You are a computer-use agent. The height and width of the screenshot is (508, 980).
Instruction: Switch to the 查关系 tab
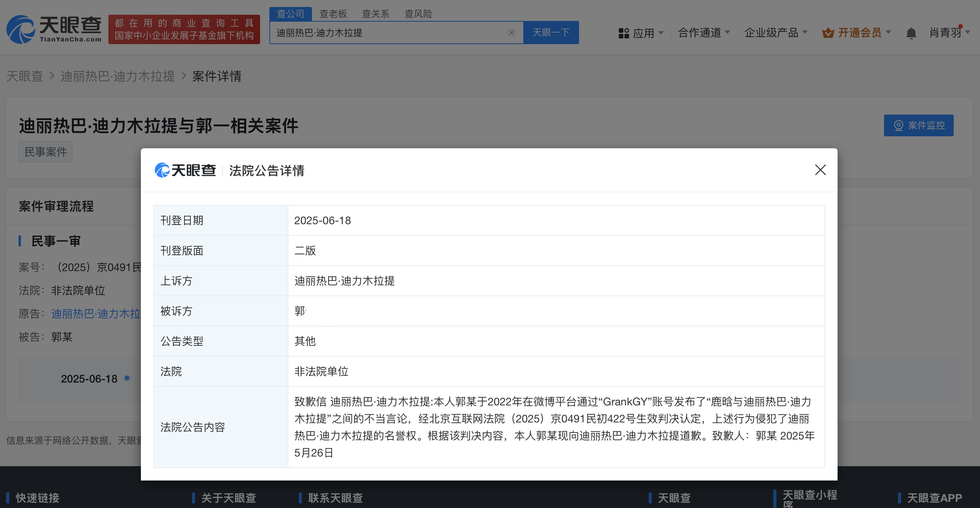(375, 14)
